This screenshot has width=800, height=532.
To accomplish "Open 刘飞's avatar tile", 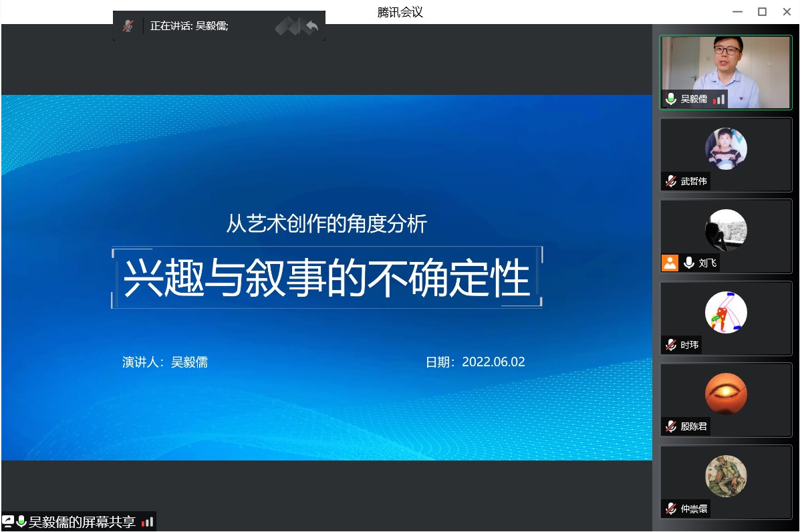I will pos(726,230).
